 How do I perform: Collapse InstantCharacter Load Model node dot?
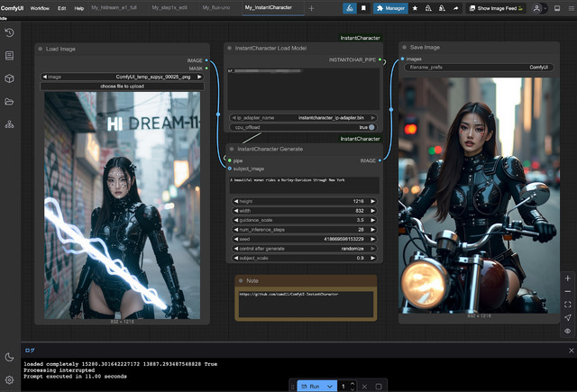pyautogui.click(x=229, y=48)
